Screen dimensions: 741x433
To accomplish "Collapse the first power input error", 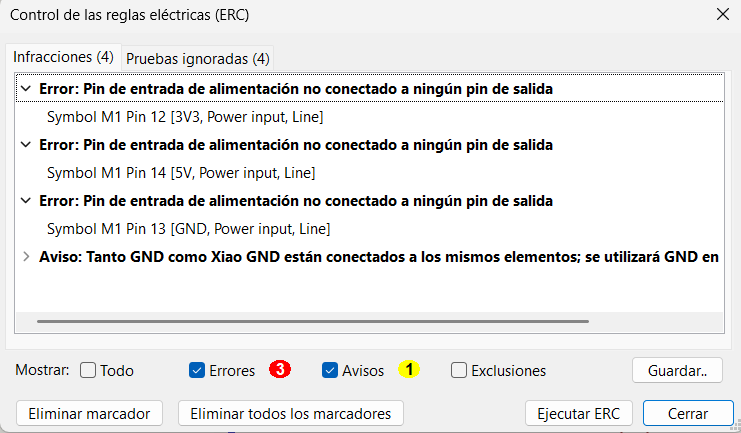I will pos(26,89).
